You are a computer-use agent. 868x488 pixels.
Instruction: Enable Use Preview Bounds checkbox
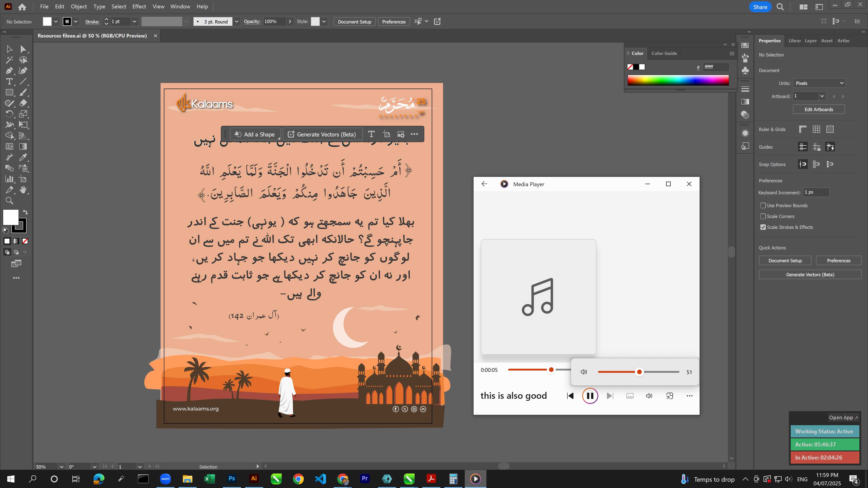[x=763, y=205]
